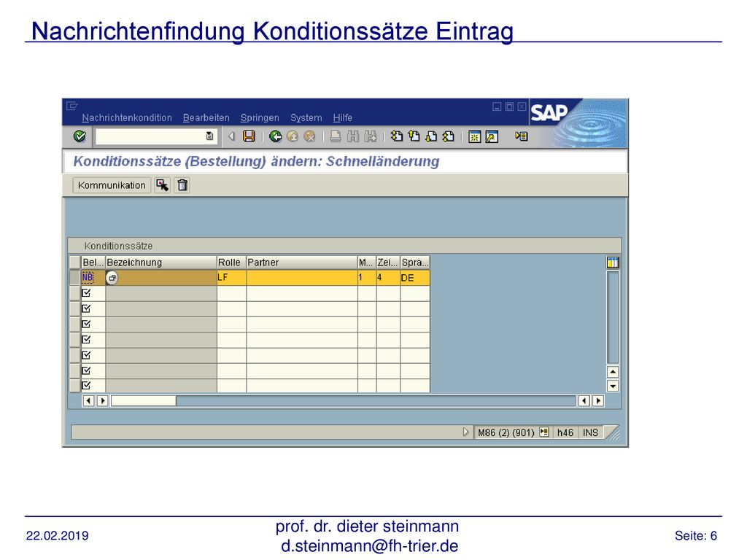Click the Kommunikation button
Screen dimensions: 747x560
click(x=112, y=185)
